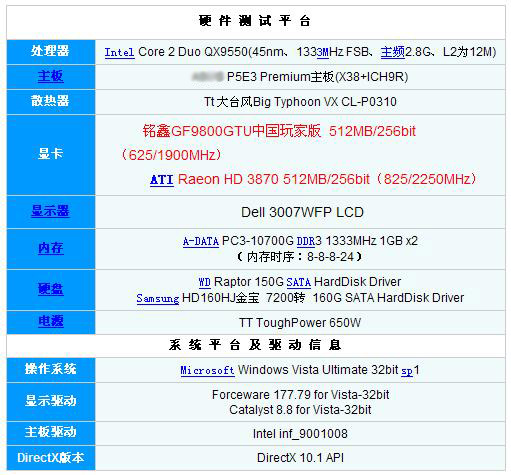Open the DDR link in memory row
The image size is (511, 475).
(x=306, y=241)
